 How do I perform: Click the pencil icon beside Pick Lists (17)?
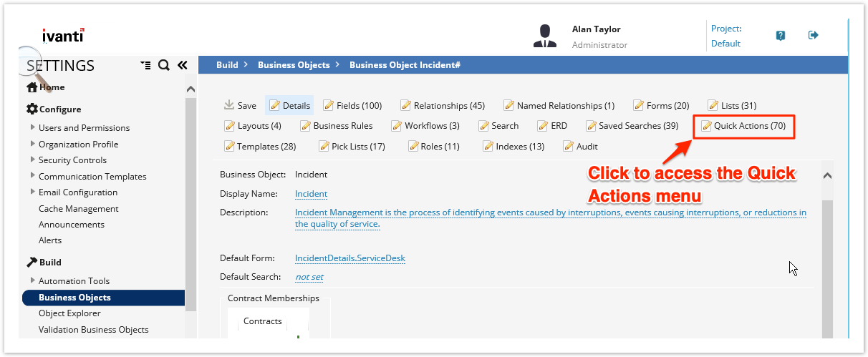pos(324,147)
